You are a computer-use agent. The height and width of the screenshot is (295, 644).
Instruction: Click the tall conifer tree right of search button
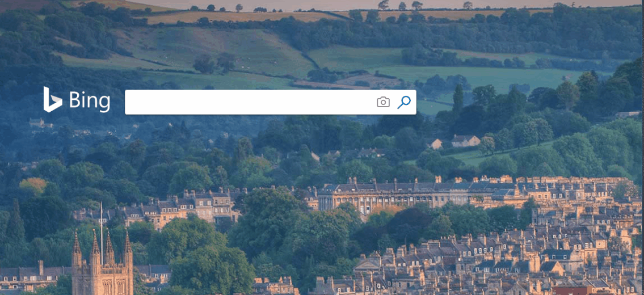pyautogui.click(x=458, y=99)
